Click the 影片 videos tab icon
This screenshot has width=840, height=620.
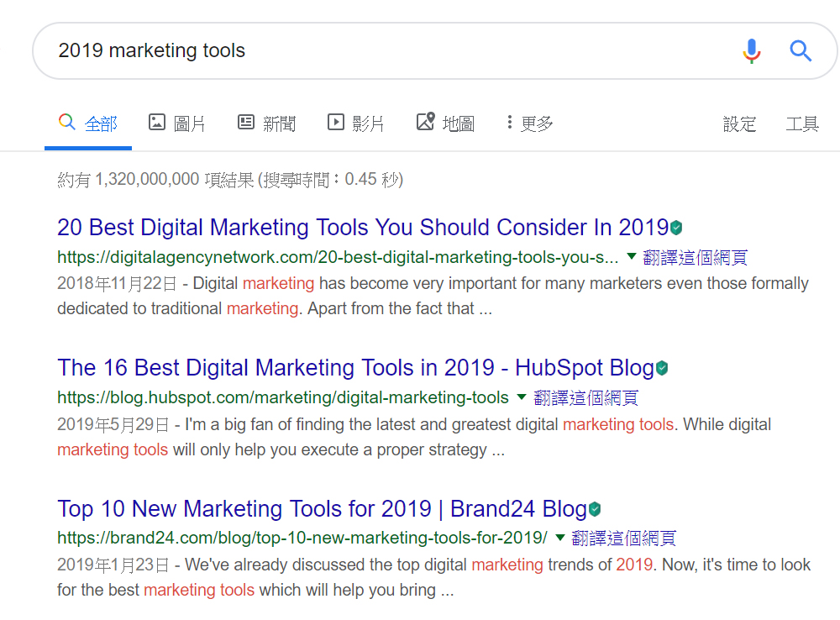[335, 122]
